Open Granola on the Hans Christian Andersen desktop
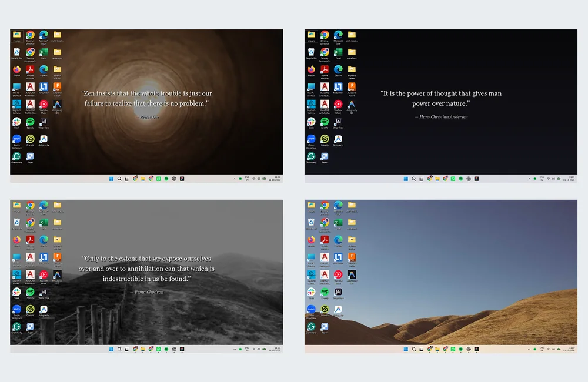 pyautogui.click(x=325, y=139)
